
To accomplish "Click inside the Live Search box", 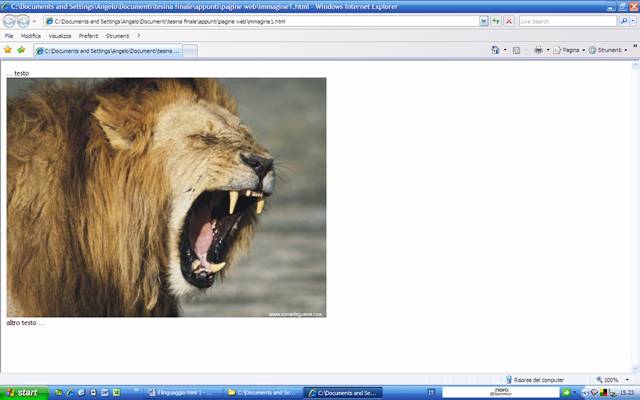I will tap(567, 21).
